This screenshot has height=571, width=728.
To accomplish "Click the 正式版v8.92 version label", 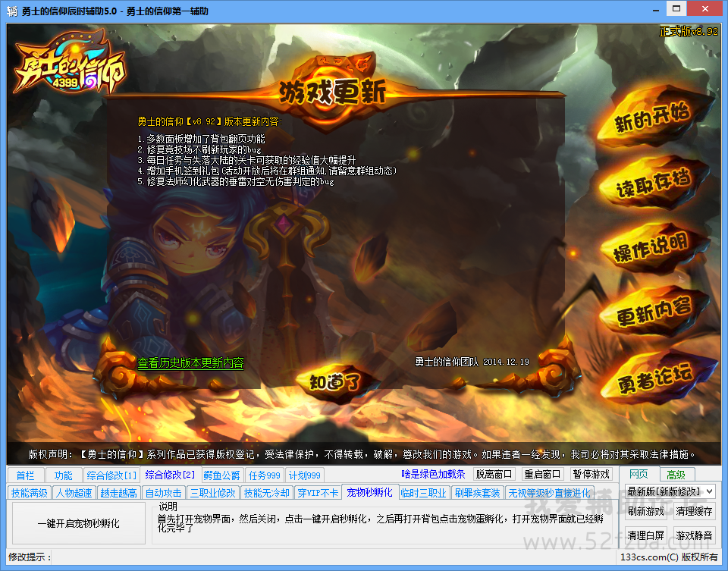I will click(x=689, y=32).
